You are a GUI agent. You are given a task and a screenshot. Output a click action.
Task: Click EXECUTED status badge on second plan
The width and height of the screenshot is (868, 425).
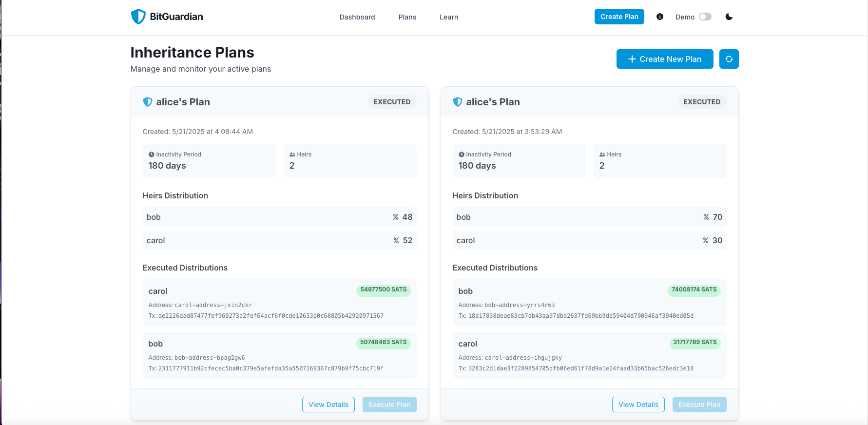(x=702, y=102)
